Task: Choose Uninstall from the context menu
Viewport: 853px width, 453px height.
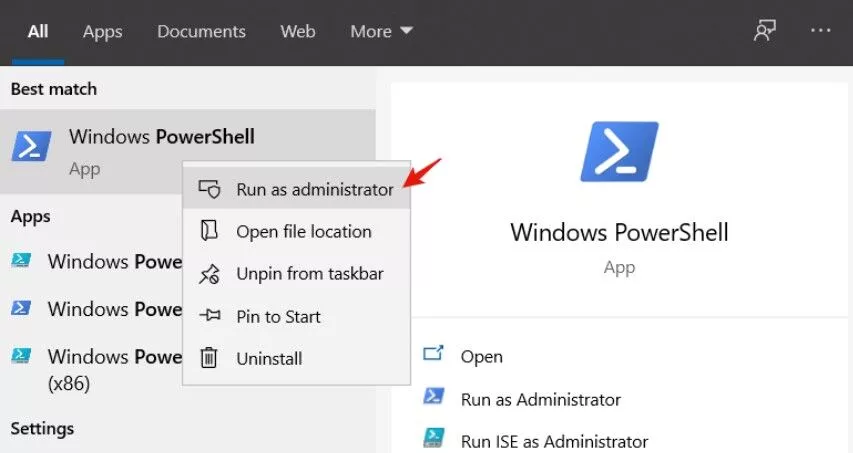Action: click(296, 358)
